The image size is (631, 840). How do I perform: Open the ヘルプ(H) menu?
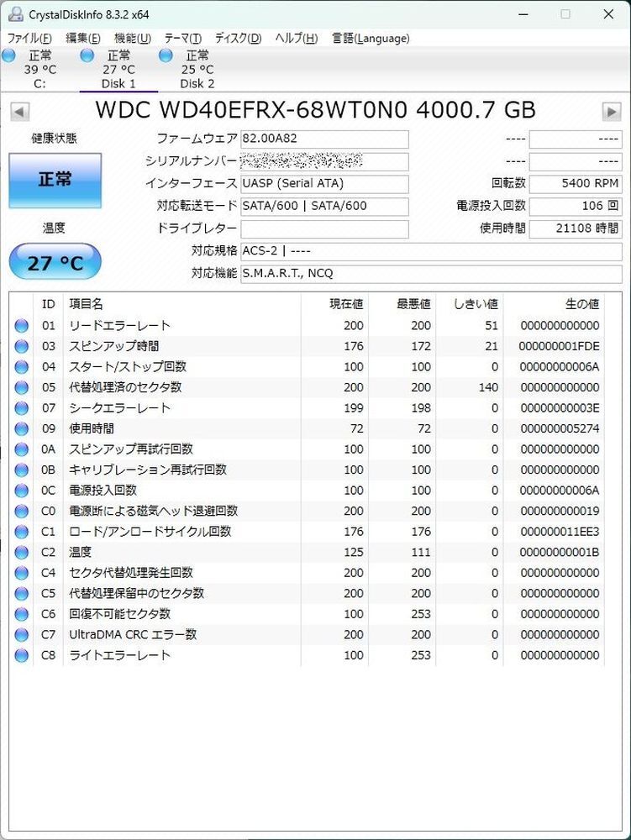[x=297, y=38]
